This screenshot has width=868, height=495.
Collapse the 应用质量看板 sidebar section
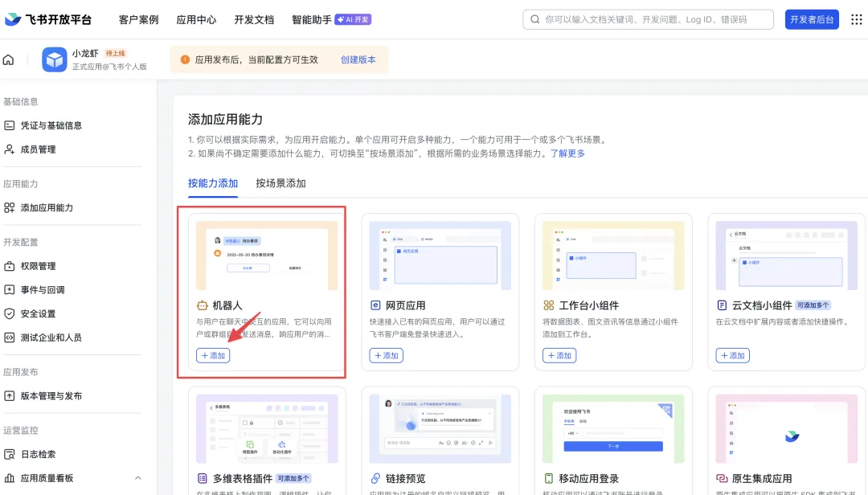coord(138,478)
